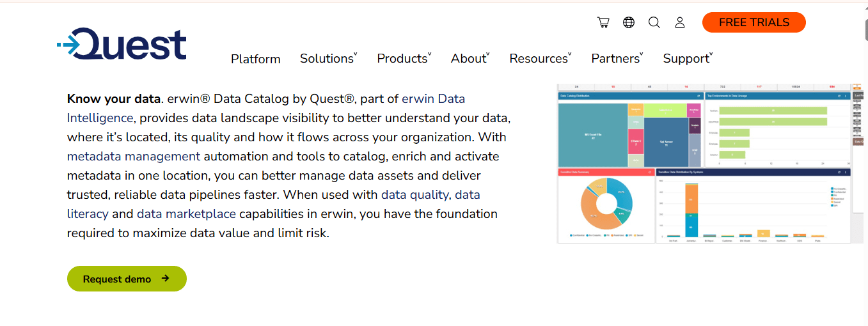Click the dashboard screenshot thumbnail
The image size is (868, 326).
pos(704,163)
